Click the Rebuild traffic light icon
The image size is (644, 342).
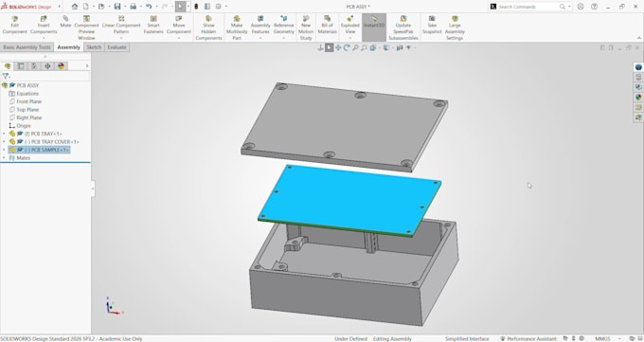point(196,7)
